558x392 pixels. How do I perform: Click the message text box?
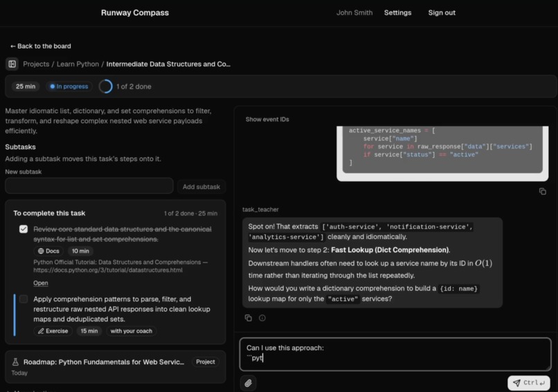point(395,355)
